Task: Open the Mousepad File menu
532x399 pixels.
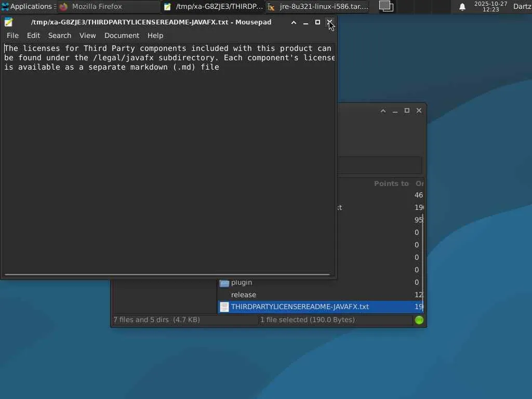Action: pos(12,35)
